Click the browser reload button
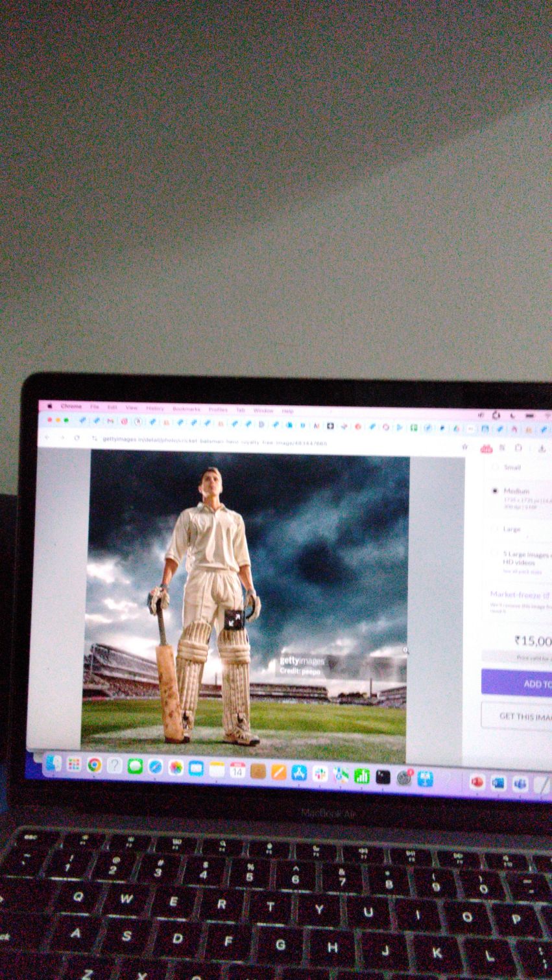The height and width of the screenshot is (980, 552). click(x=77, y=438)
